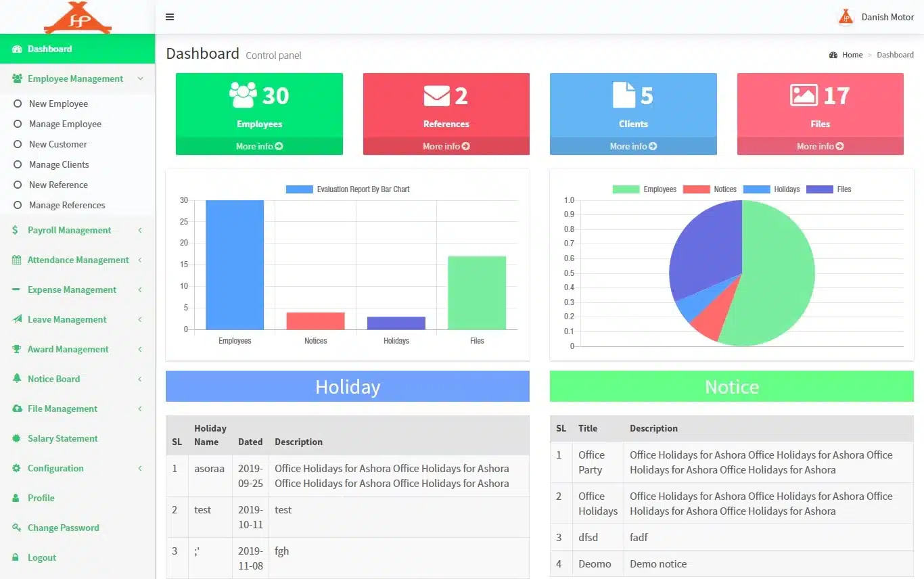
Task: Open the Danish Motor account name
Action: 887,17
